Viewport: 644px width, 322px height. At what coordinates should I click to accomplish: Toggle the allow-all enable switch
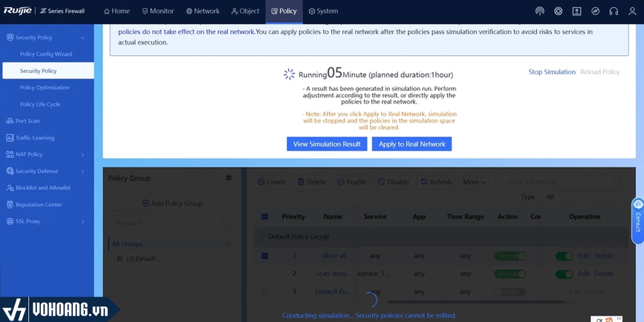(x=564, y=256)
